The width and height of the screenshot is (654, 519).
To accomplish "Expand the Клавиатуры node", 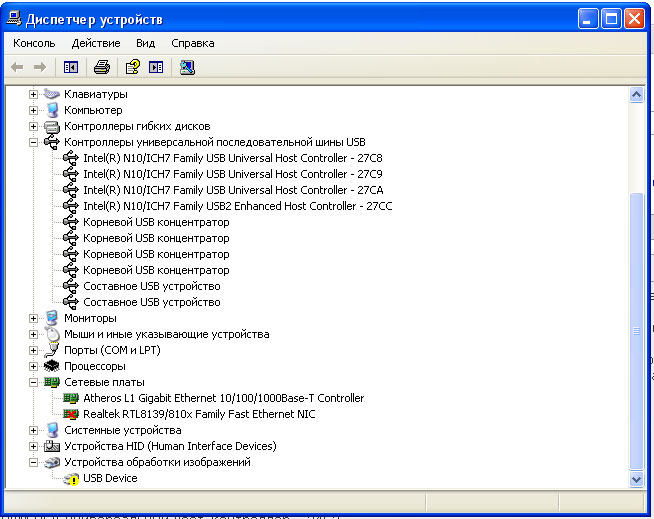I will pos(33,94).
